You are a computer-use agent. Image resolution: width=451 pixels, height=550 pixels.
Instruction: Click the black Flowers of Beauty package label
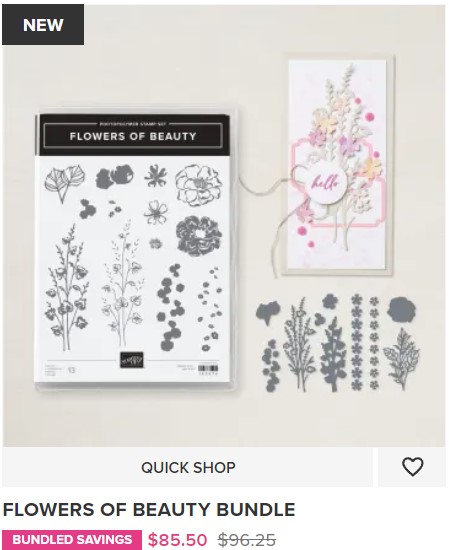(133, 135)
